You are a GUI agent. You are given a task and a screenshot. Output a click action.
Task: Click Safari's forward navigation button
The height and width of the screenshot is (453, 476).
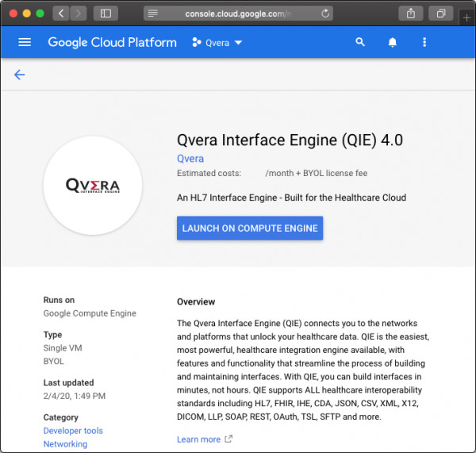79,13
